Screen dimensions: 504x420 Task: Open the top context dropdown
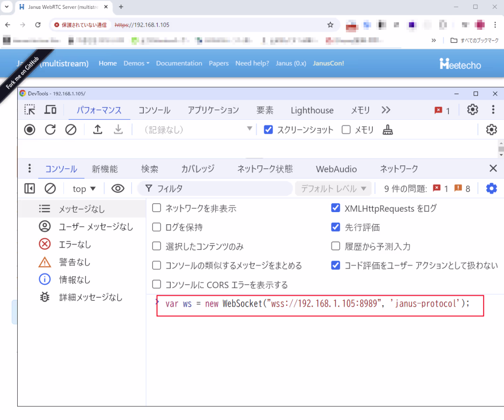[x=84, y=189]
